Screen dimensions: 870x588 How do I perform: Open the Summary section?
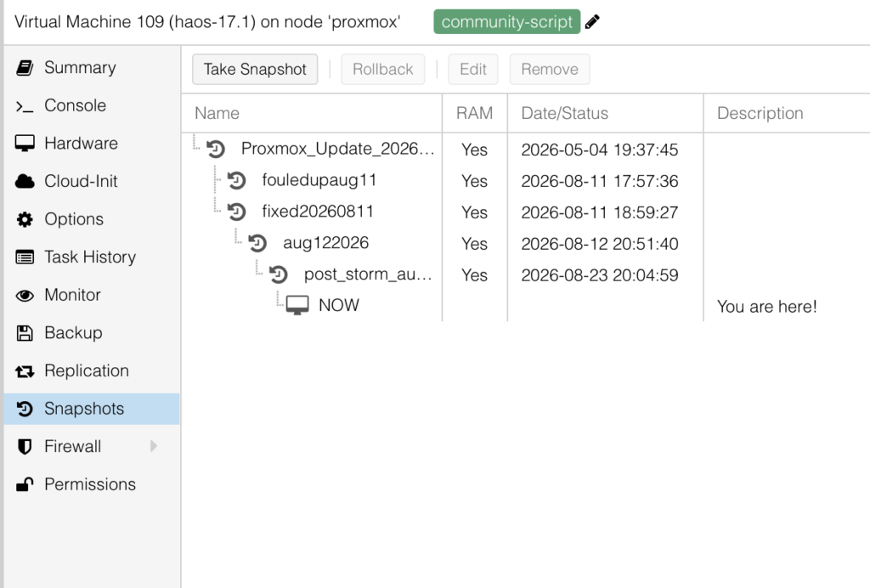[x=92, y=68]
